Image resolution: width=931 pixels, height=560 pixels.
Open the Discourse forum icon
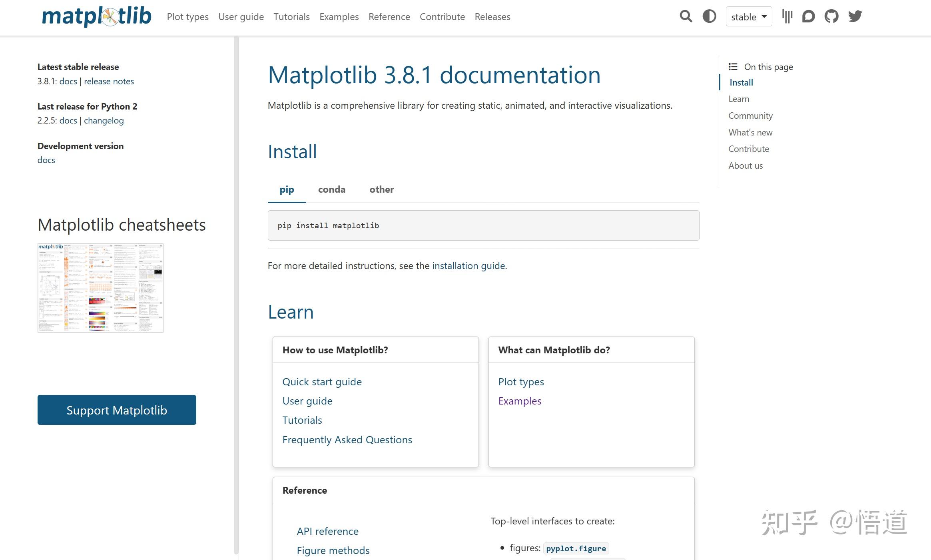[x=808, y=16]
